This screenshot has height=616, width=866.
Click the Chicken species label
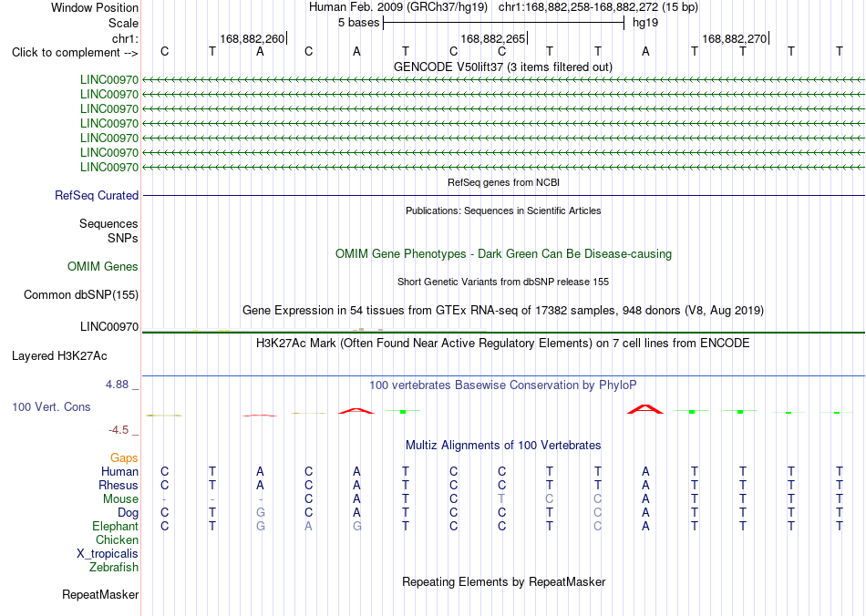click(117, 539)
